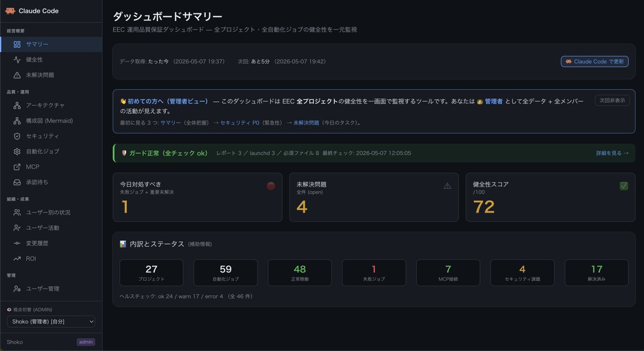Follow the サマリー link in welcome banner

[x=171, y=123]
